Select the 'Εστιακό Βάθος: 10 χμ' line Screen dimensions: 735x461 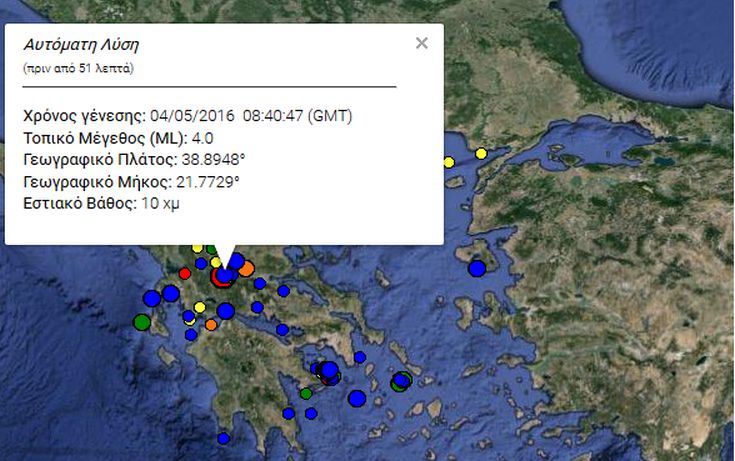coord(101,204)
